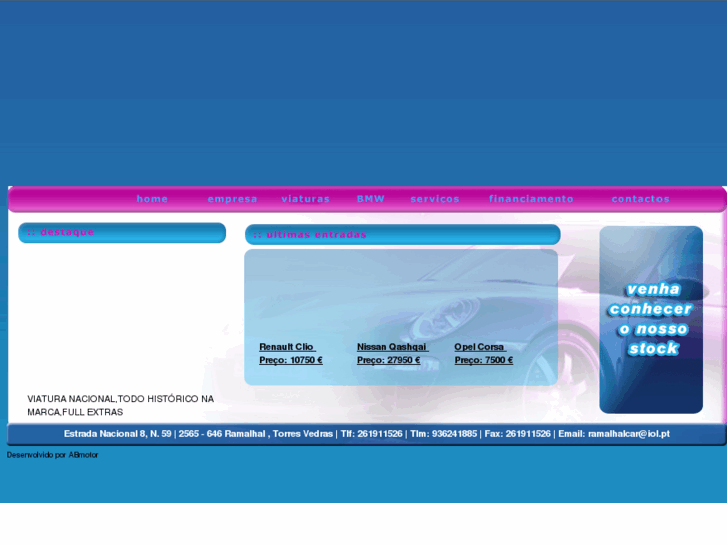The width and height of the screenshot is (727, 545).
Task: Open the Opel Corsa listing
Action: tap(480, 347)
